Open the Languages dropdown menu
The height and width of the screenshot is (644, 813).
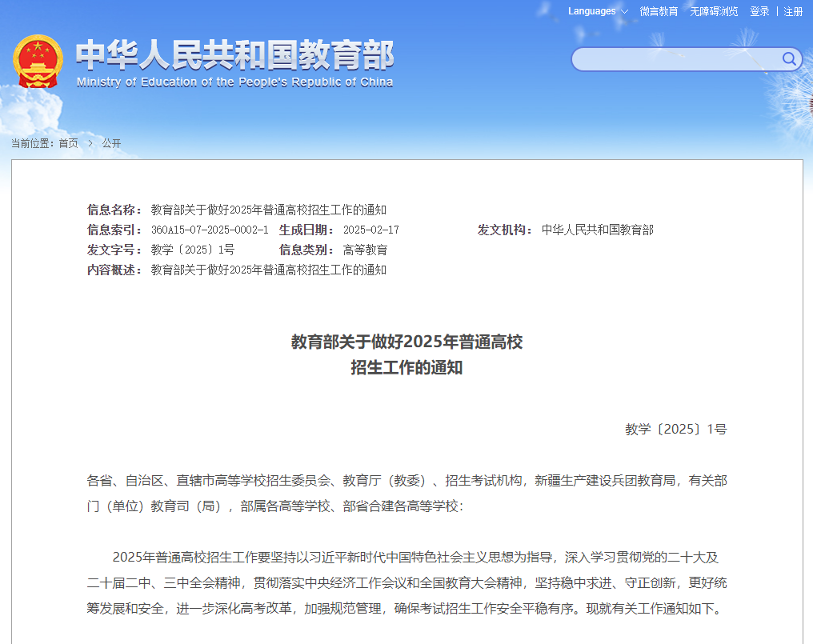point(598,11)
